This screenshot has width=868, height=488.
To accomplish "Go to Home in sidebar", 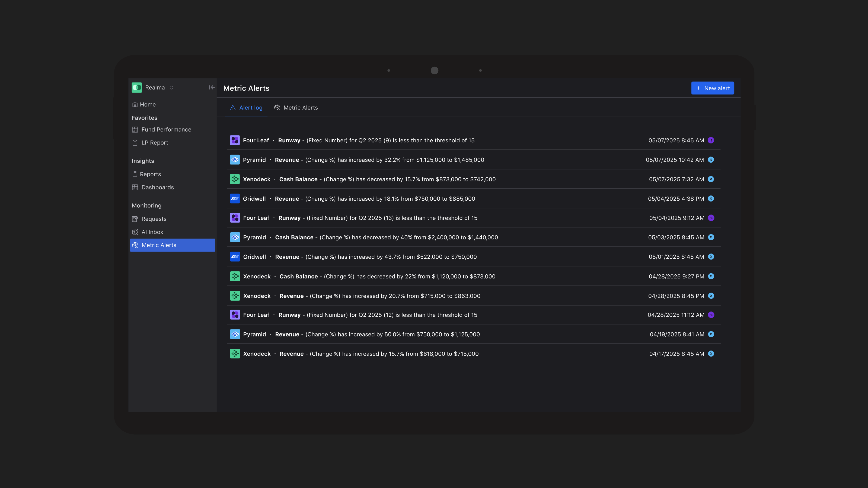I will 148,104.
